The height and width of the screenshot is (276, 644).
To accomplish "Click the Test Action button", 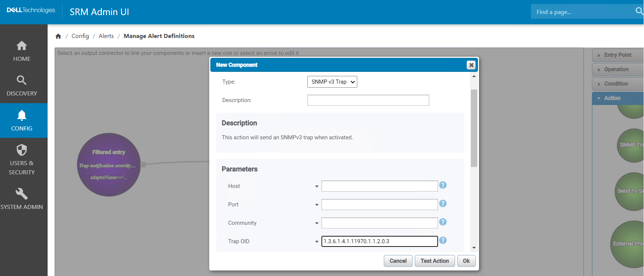I will [x=435, y=261].
